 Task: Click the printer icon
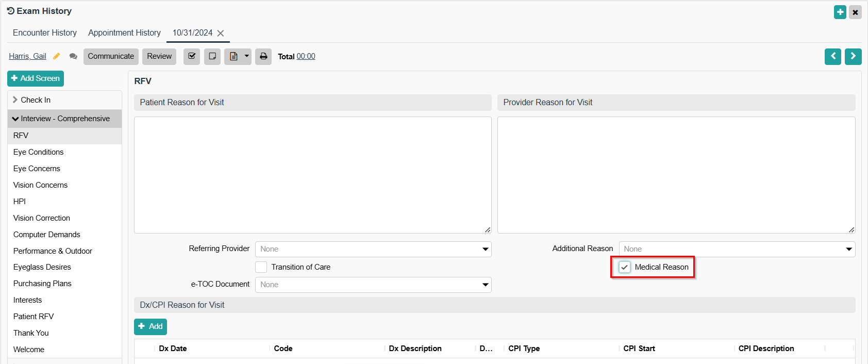pos(263,56)
